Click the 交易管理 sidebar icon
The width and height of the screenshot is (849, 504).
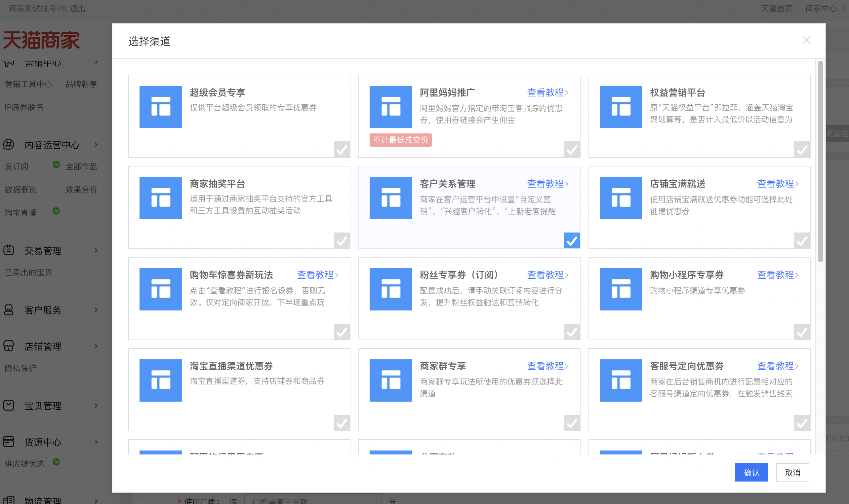[x=9, y=250]
